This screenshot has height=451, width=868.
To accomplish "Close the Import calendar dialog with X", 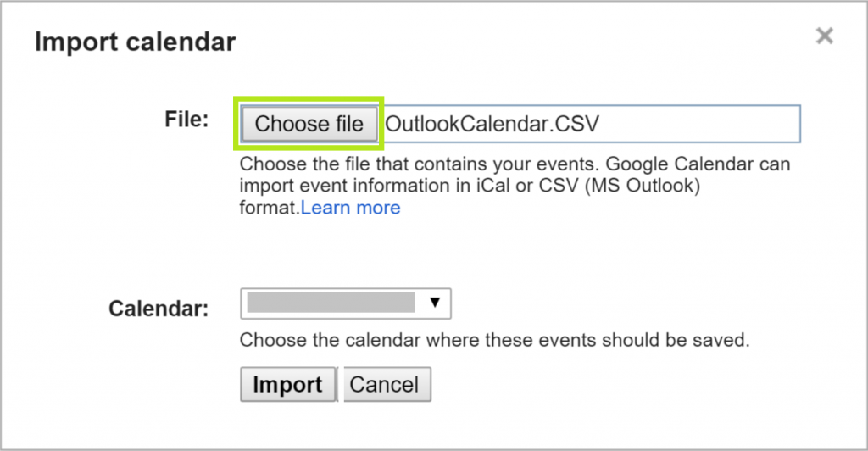I will (824, 36).
